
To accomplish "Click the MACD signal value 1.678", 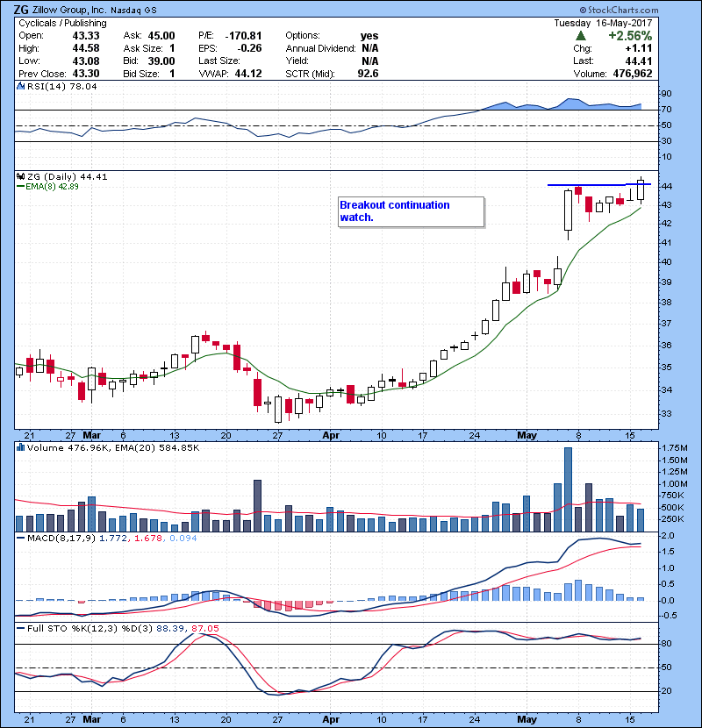I will 148,539.
